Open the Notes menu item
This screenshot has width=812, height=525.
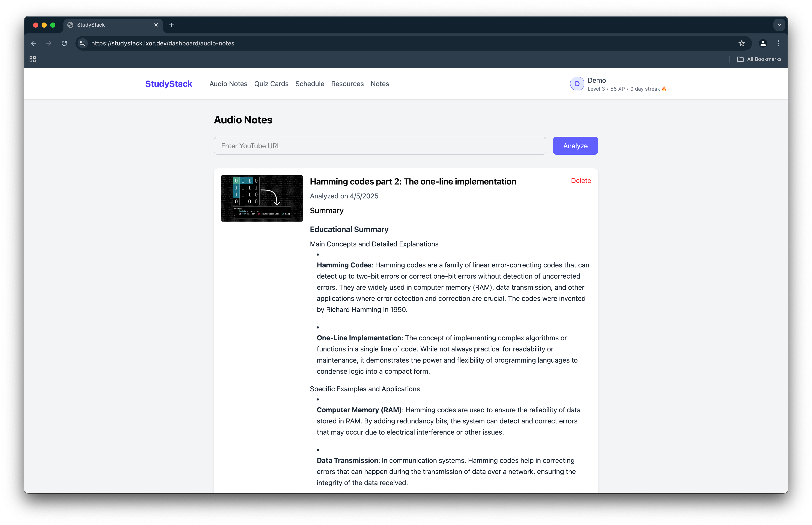(x=380, y=84)
